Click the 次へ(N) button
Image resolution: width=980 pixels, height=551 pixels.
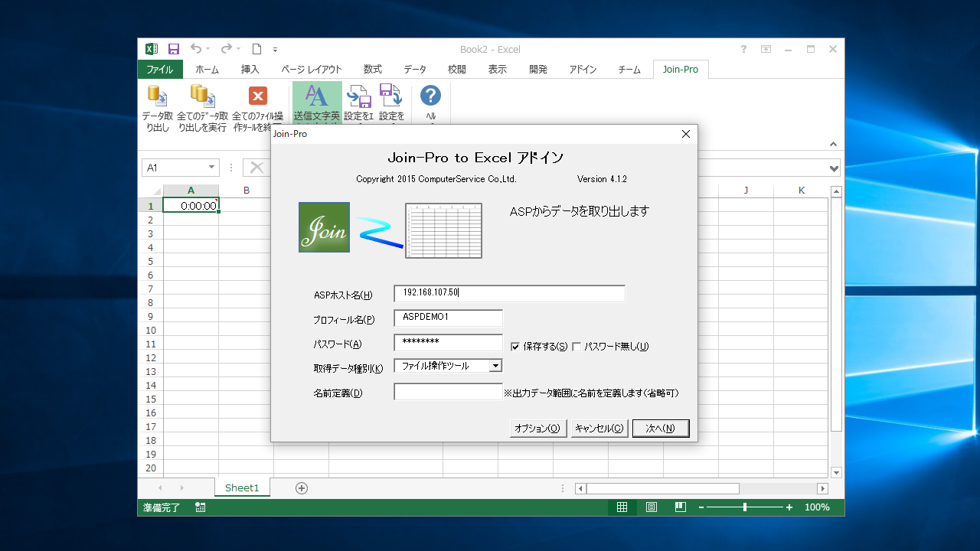[661, 429]
